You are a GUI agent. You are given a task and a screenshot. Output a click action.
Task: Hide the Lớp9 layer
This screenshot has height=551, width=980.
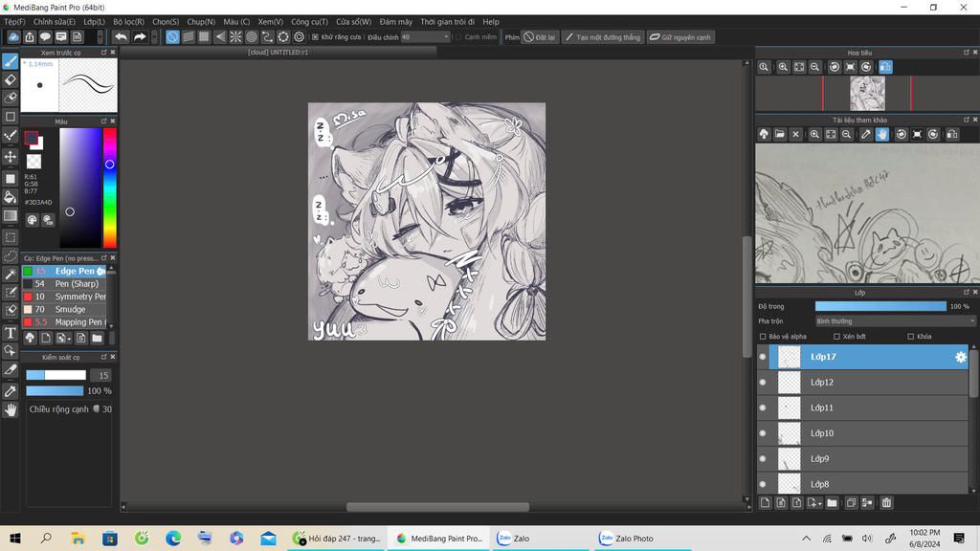[763, 458]
